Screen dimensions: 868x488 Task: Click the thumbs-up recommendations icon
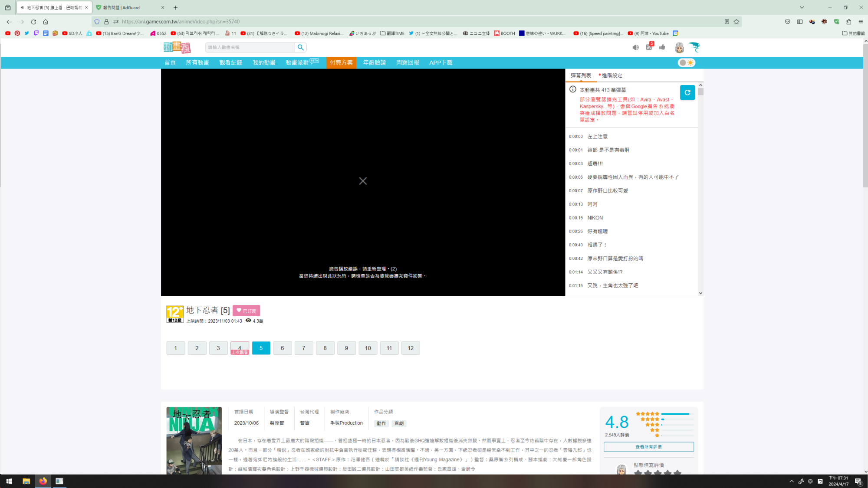(x=662, y=47)
